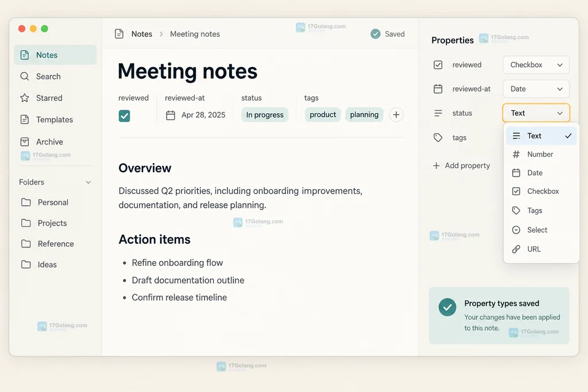Click the calendar icon beside Apr 28, 2025
Image resolution: width=588 pixels, height=392 pixels.
pyautogui.click(x=171, y=115)
